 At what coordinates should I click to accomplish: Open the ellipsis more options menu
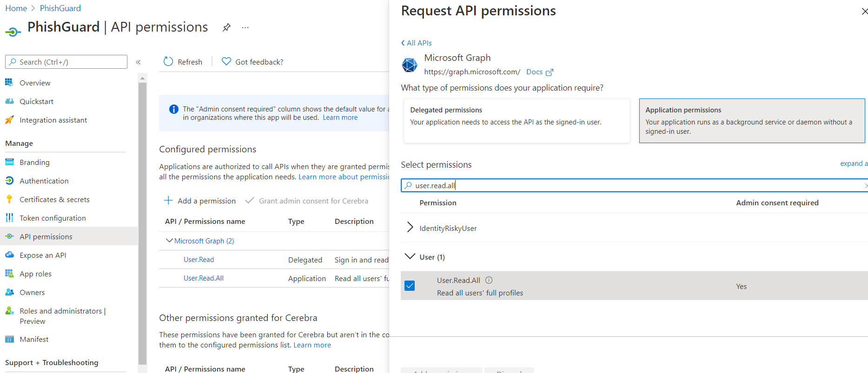[x=245, y=27]
